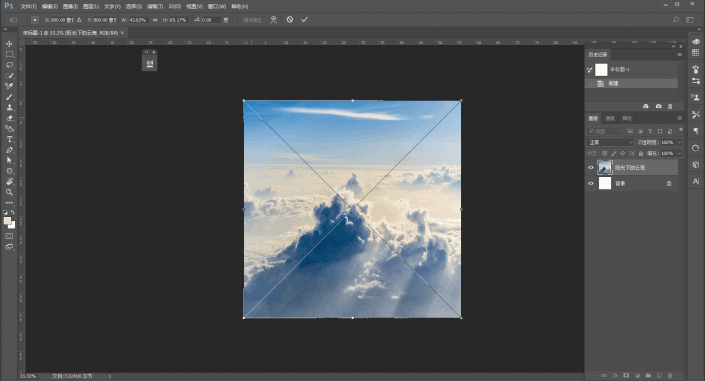The image size is (705, 381).
Task: Open the 3D cube panel icon in right dock
Action: pos(696,164)
